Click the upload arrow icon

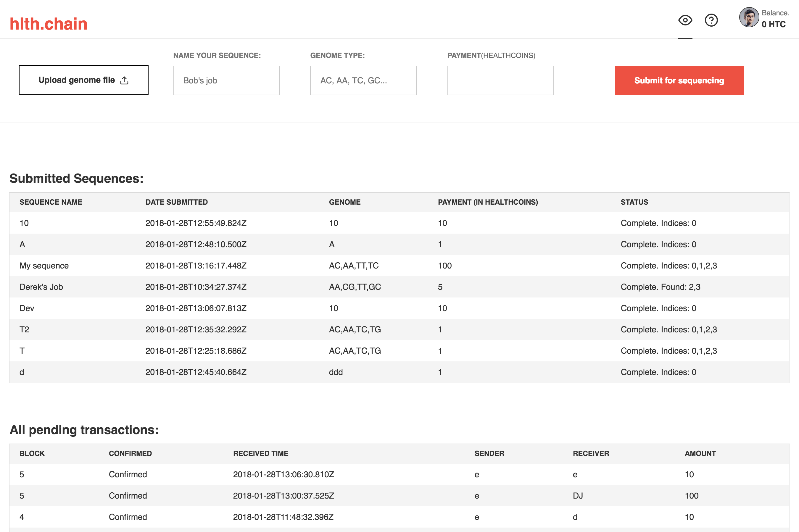[x=124, y=80]
